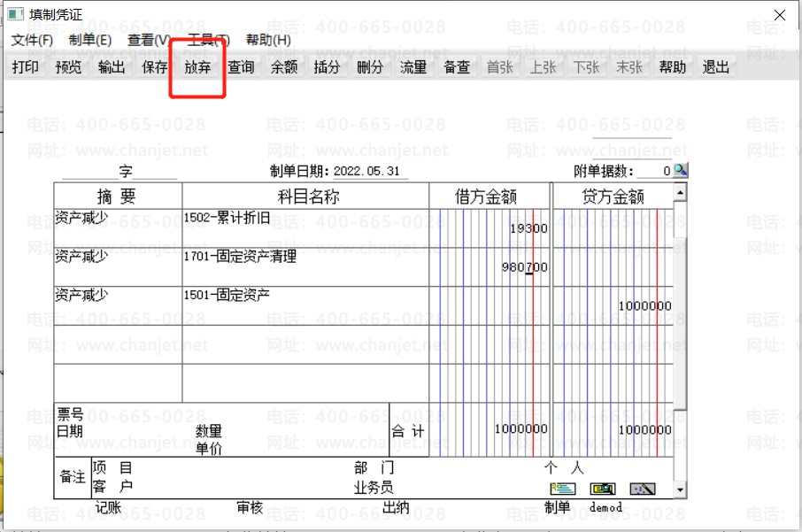Image resolution: width=802 pixels, height=532 pixels.
Task: Select the 1502-累计折旧 account cell
Action: pos(305,228)
